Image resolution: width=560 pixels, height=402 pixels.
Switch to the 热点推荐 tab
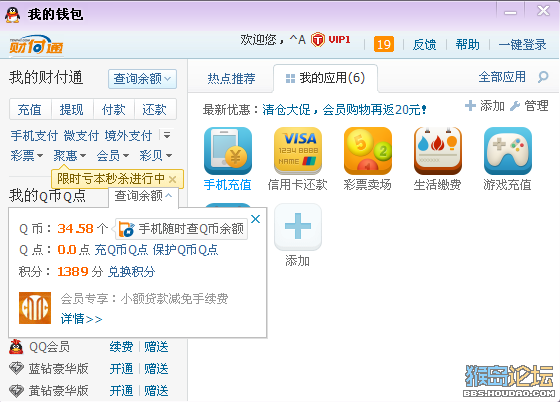tap(231, 78)
